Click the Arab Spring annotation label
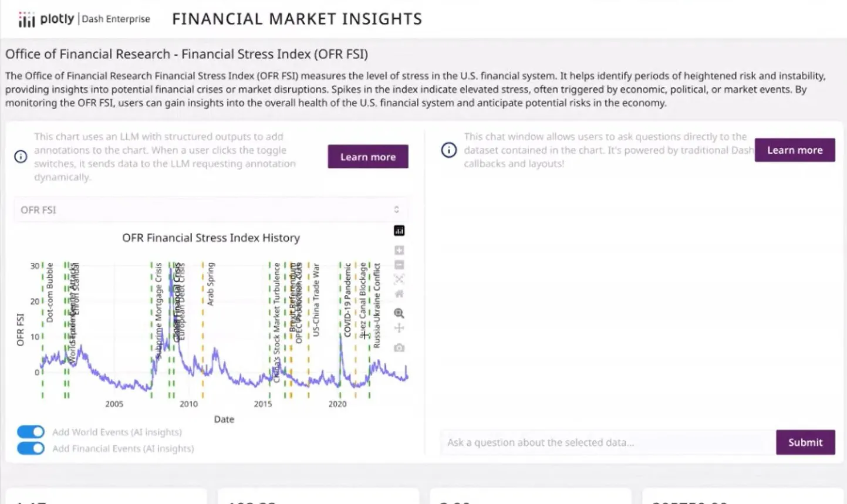Screen dimensions: 847x504 (211, 284)
